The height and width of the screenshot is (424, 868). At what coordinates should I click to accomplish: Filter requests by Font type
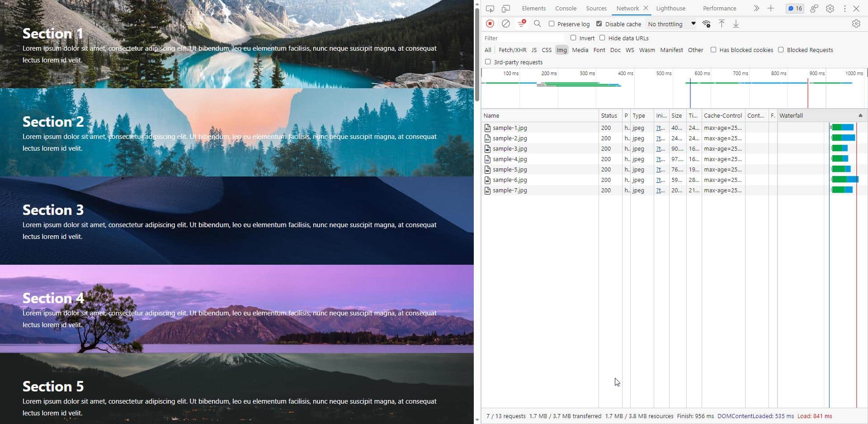[x=599, y=50]
